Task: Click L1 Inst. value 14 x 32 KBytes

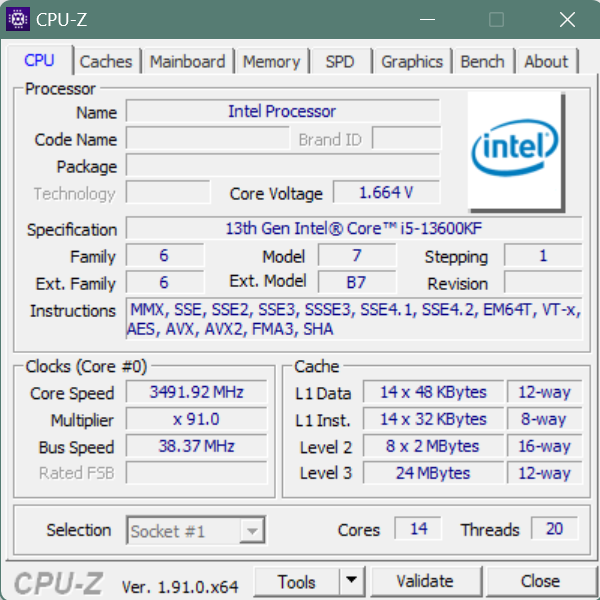Action: (x=433, y=419)
